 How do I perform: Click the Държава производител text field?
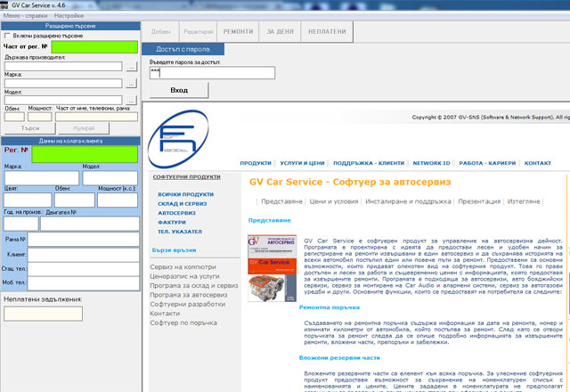tap(63, 66)
